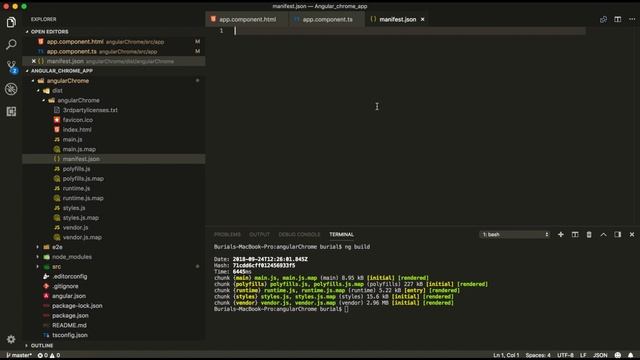640x360 pixels.
Task: Open the Debug view in activity bar
Action: pos(11,89)
